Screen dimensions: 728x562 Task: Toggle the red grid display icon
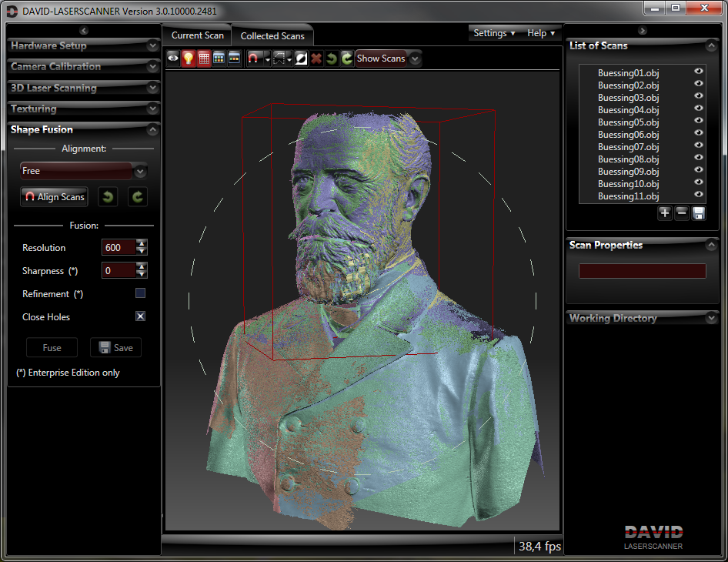click(204, 59)
